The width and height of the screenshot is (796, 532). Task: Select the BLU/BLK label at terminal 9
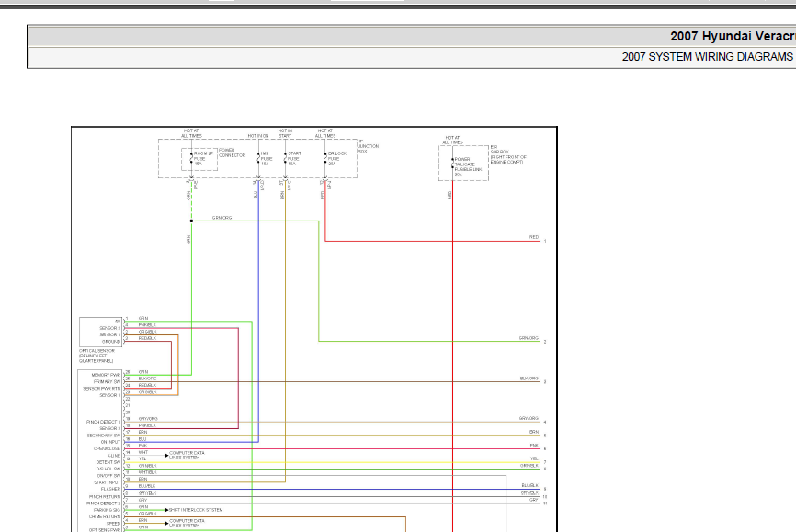pos(530,485)
